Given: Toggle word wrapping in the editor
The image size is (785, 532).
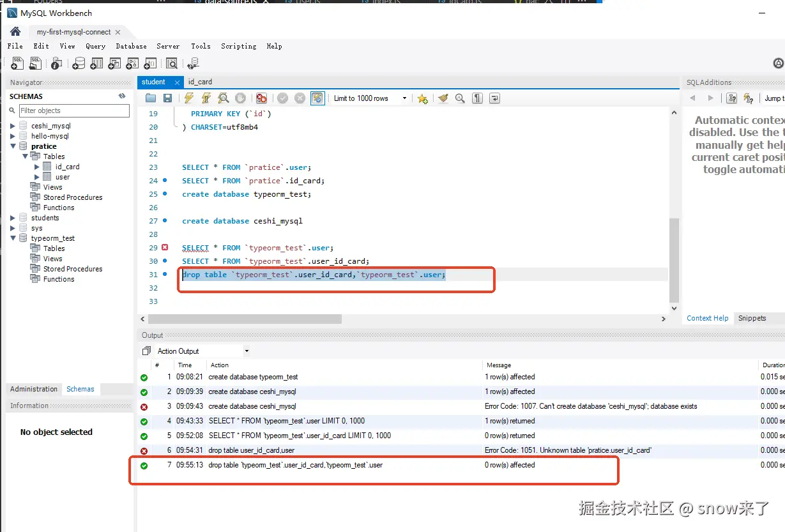Looking at the screenshot, I should click(x=494, y=98).
